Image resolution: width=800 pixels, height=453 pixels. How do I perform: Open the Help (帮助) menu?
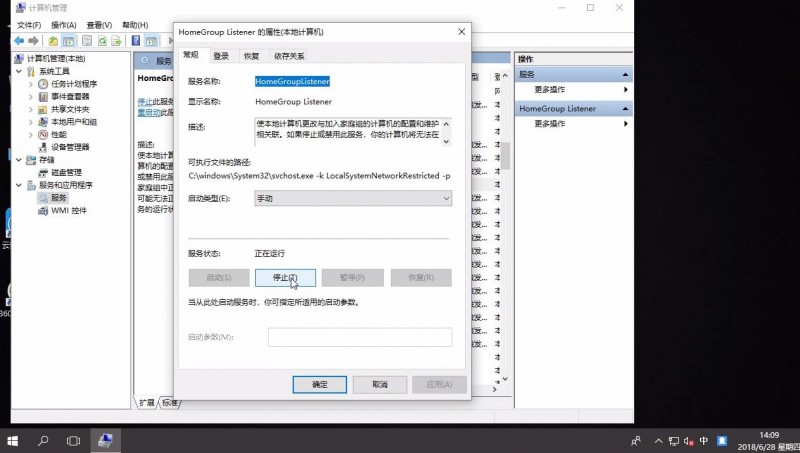tap(135, 25)
